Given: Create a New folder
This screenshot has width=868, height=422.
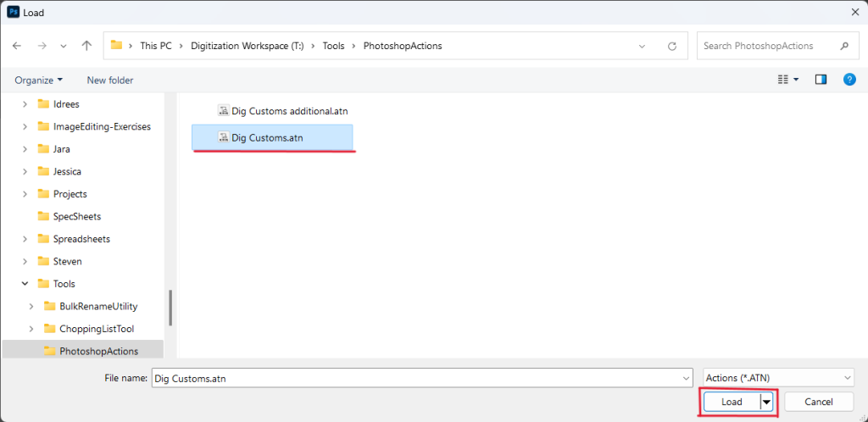Looking at the screenshot, I should click(109, 80).
